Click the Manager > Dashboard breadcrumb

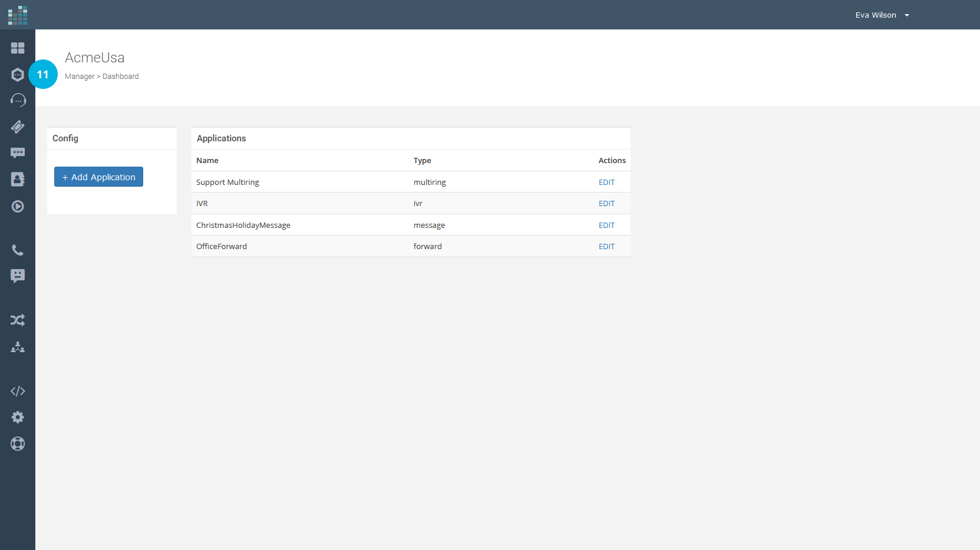pos(102,77)
